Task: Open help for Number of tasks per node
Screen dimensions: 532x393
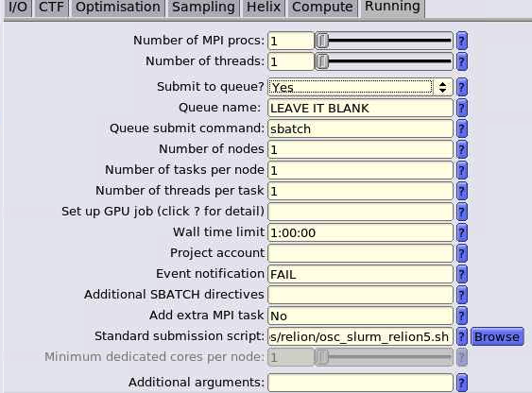Action: (461, 170)
